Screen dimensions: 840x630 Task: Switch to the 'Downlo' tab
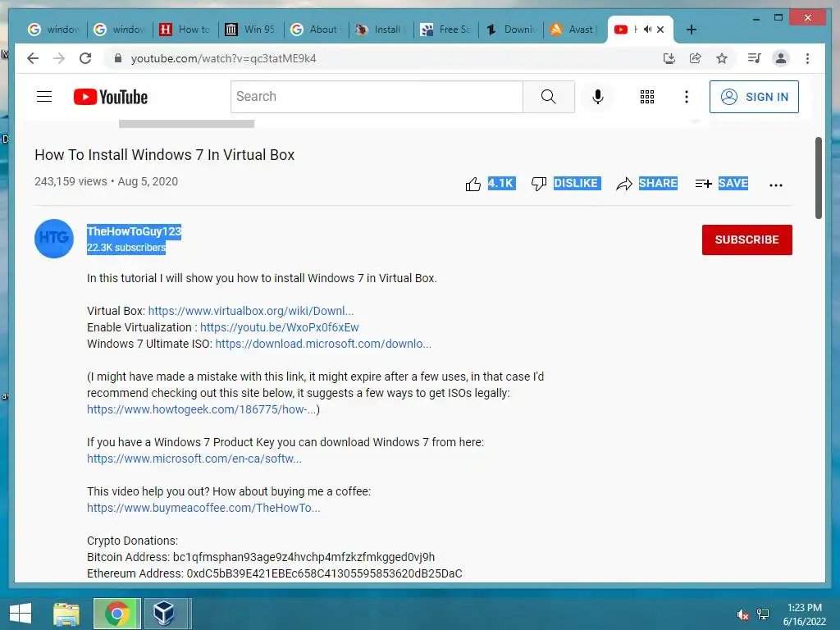click(511, 30)
